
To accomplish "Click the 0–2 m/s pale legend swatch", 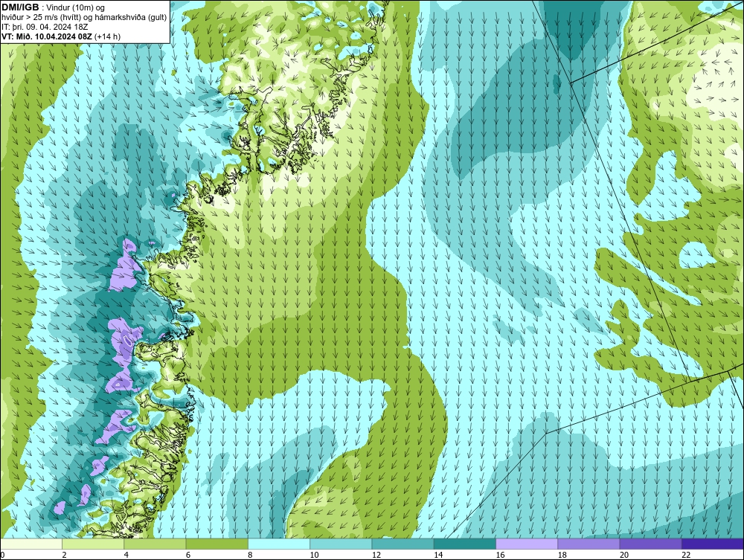I will tap(31, 544).
